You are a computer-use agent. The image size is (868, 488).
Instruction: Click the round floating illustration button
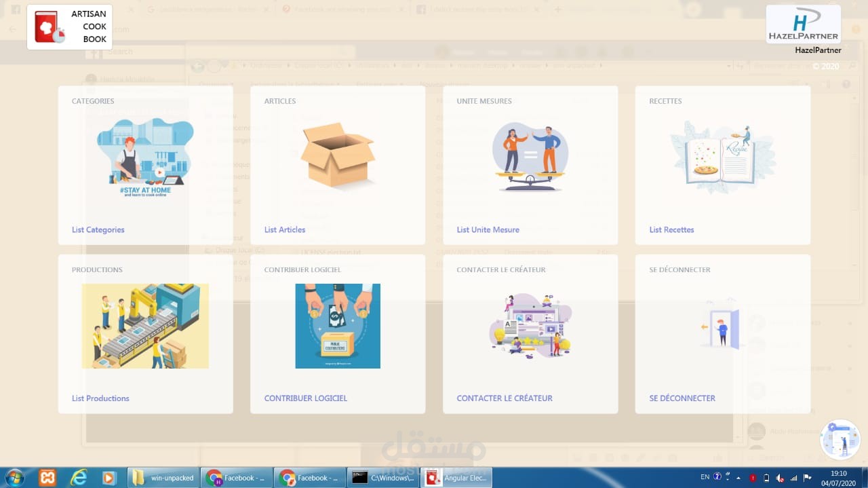(x=840, y=439)
